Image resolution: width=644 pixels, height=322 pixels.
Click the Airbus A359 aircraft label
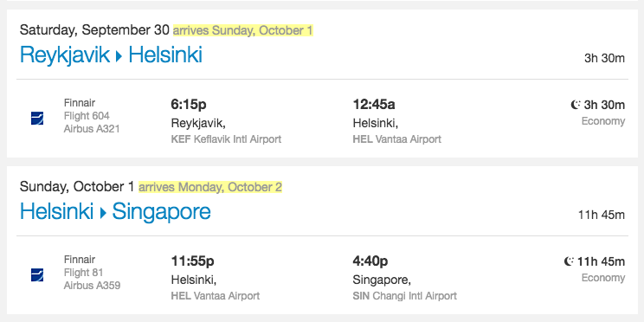92,286
